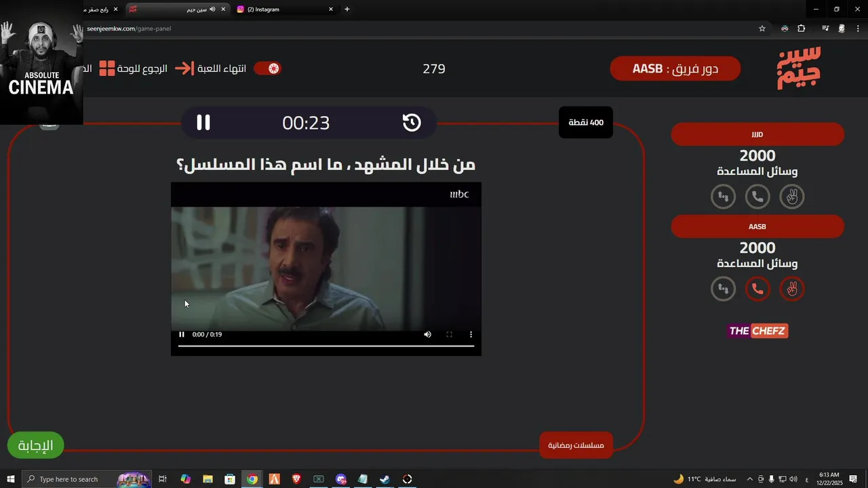Open File Explorer from the taskbar
868x488 pixels.
pos(208,479)
